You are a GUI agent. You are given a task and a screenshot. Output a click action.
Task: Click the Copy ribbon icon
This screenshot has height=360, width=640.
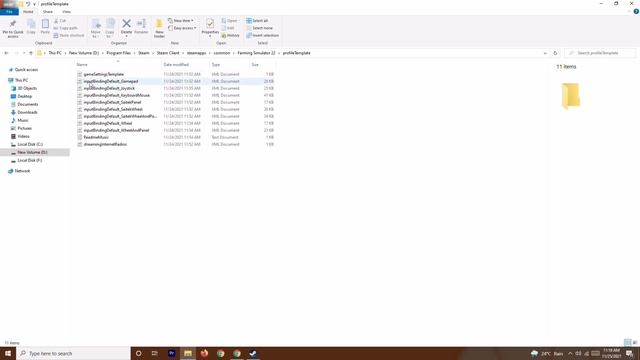31,27
